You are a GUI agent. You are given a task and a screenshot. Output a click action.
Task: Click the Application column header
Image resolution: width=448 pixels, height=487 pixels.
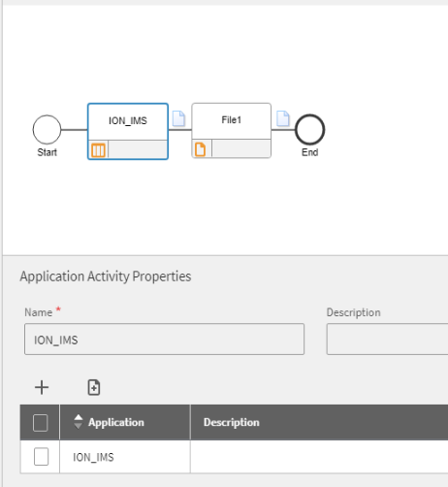tap(116, 422)
